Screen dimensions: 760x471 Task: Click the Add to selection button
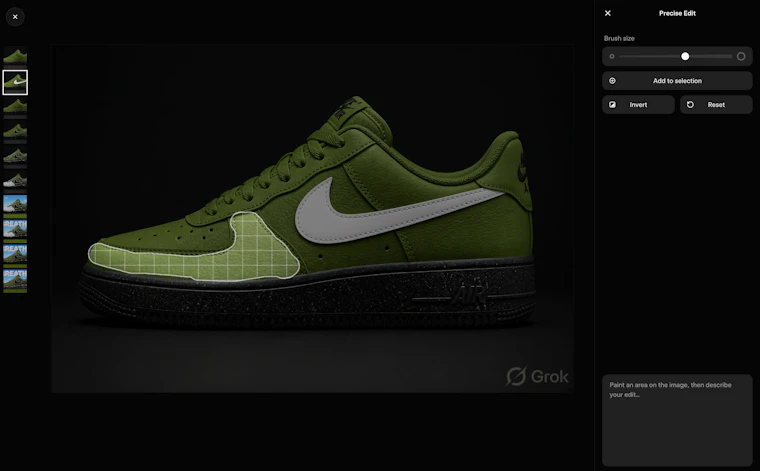677,81
